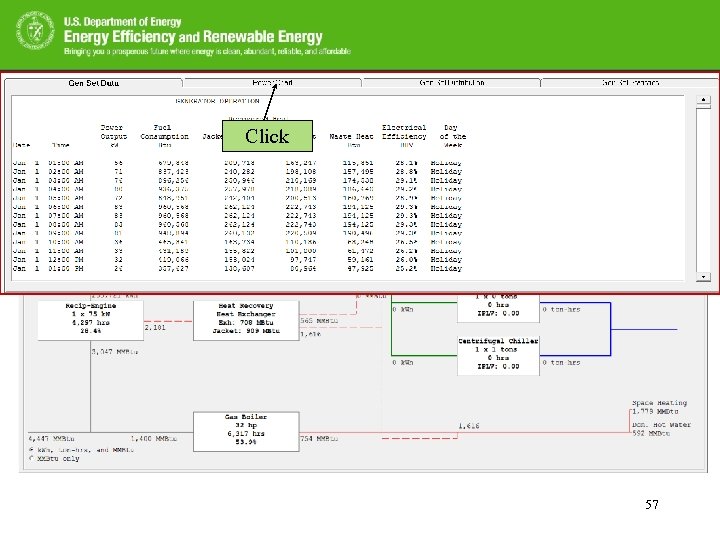
Task: Click the scrollbar up arrow in generator table
Action: pos(703,100)
